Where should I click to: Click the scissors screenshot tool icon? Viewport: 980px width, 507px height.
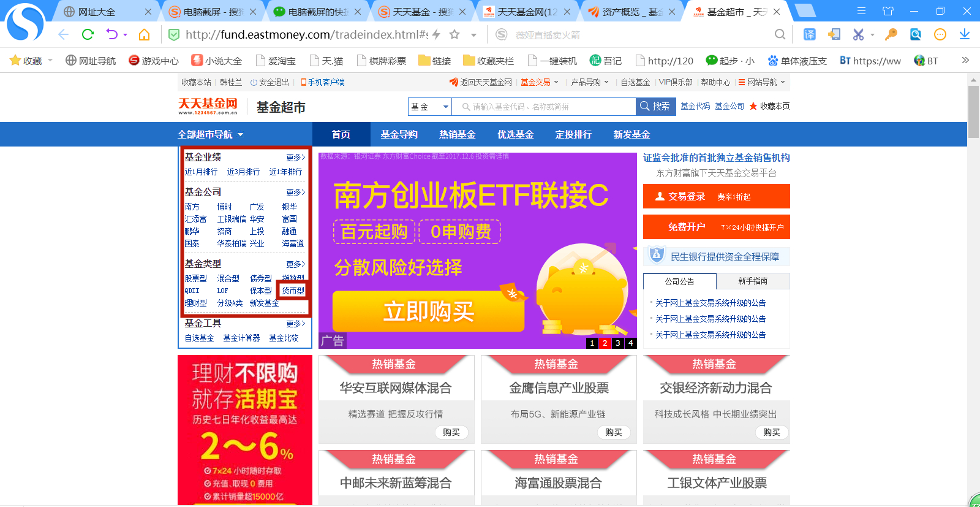tap(859, 34)
